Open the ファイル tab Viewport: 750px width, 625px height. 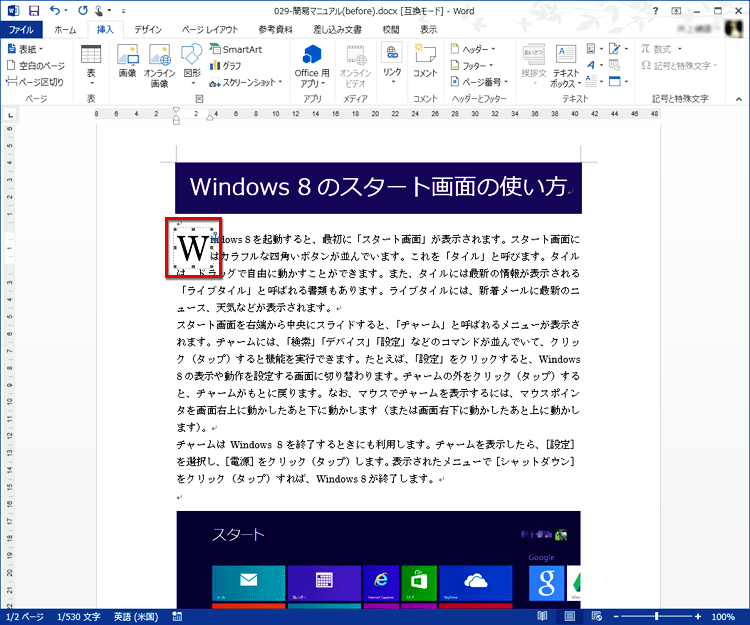(x=21, y=30)
